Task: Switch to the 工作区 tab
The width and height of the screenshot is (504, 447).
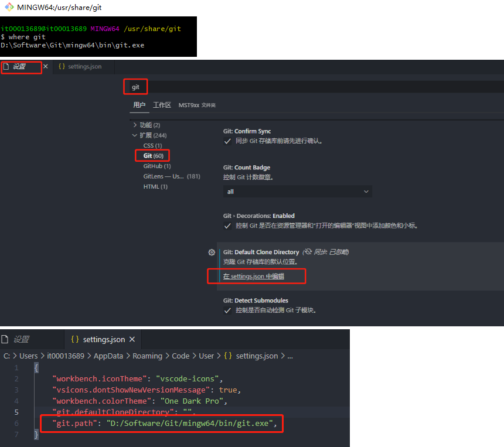Action: 163,104
